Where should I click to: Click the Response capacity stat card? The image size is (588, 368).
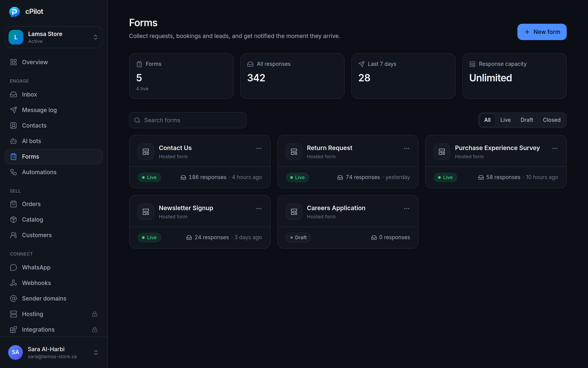click(x=514, y=76)
